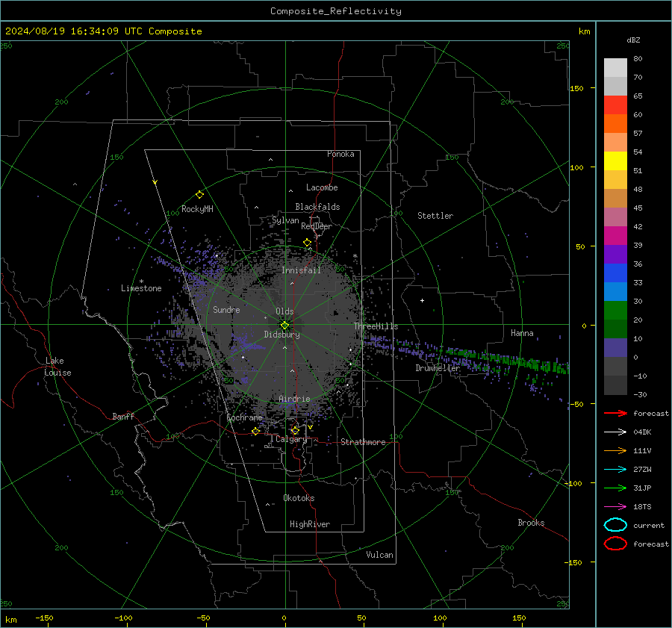Select the white plus marker north of Drumheller

click(422, 300)
